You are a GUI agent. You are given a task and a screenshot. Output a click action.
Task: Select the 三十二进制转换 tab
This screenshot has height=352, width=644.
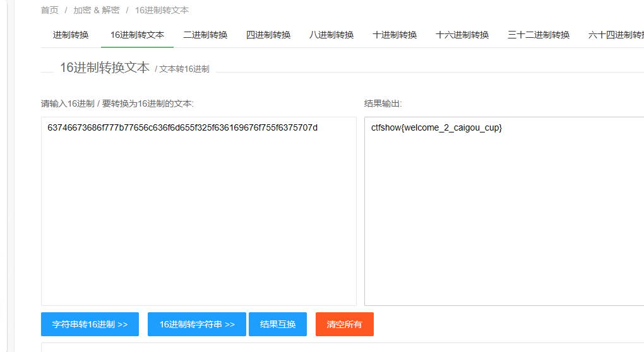(539, 35)
